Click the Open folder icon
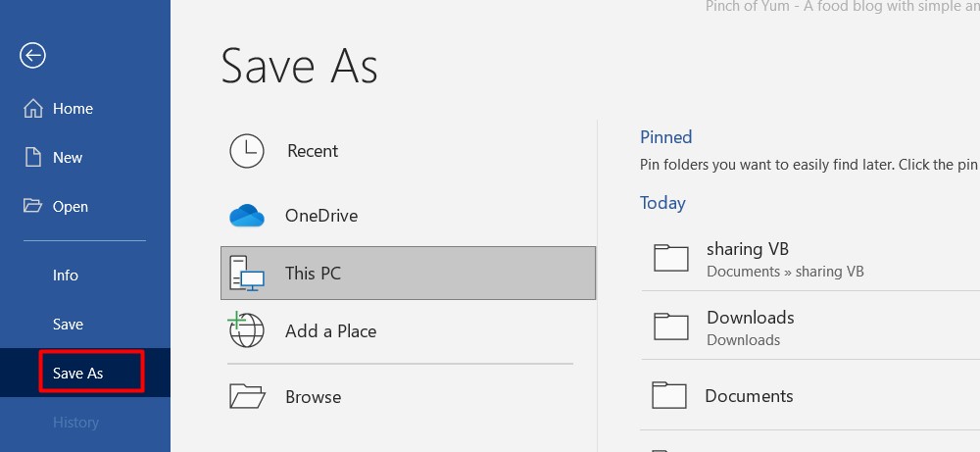980x452 pixels. (33, 206)
